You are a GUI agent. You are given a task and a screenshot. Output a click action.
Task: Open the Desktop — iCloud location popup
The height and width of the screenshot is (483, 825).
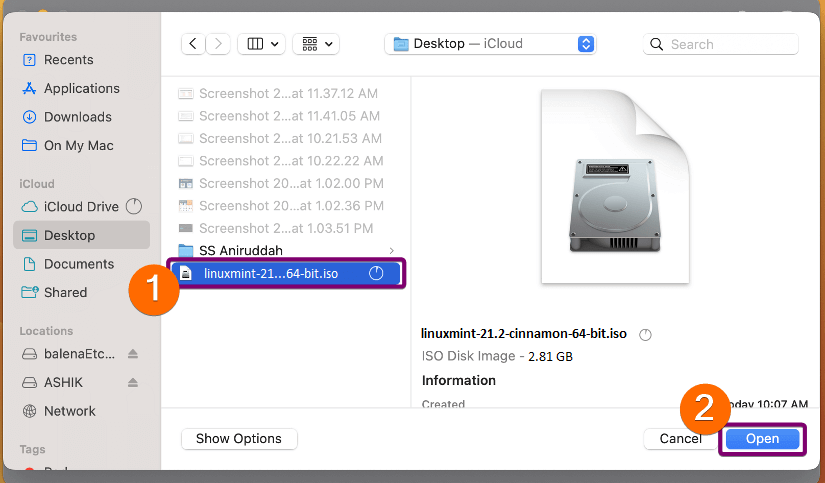click(490, 44)
